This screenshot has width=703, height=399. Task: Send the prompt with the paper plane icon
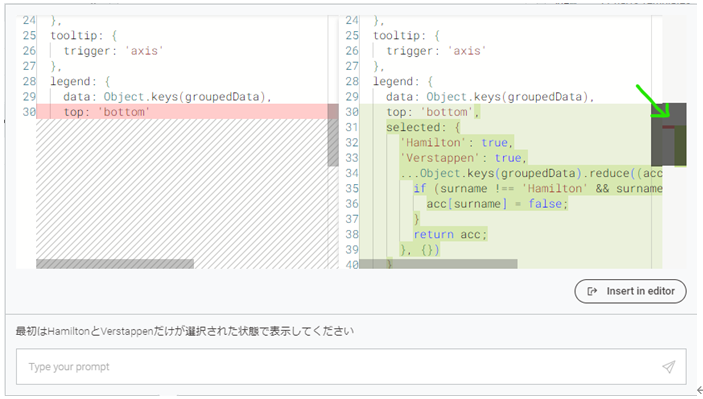[668, 367]
